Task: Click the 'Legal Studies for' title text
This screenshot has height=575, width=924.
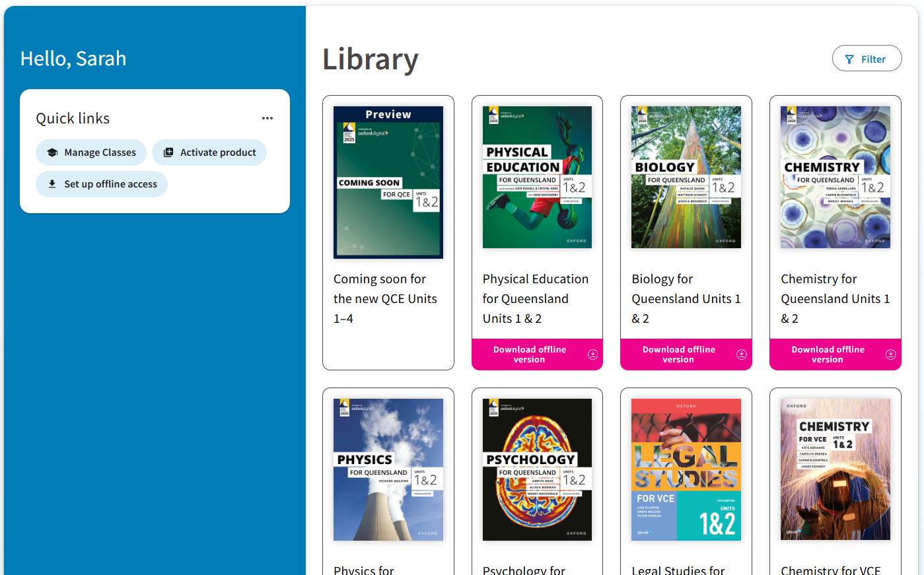Action: (x=678, y=570)
